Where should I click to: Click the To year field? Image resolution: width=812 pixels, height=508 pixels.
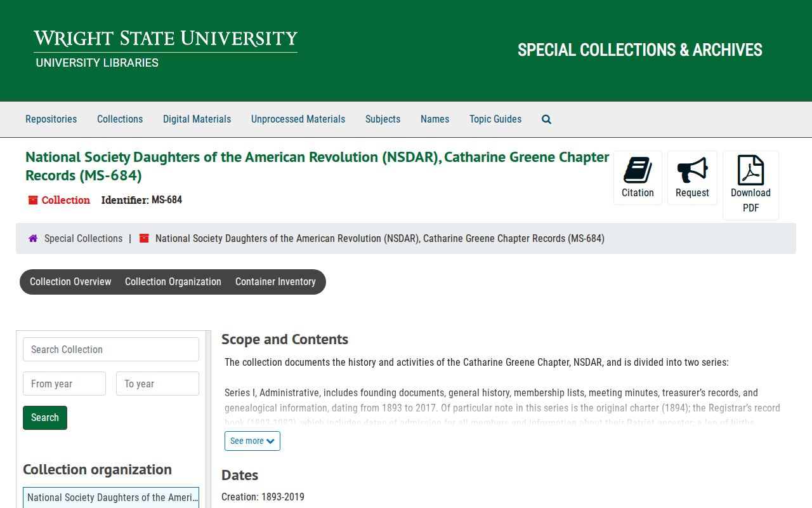tap(157, 384)
